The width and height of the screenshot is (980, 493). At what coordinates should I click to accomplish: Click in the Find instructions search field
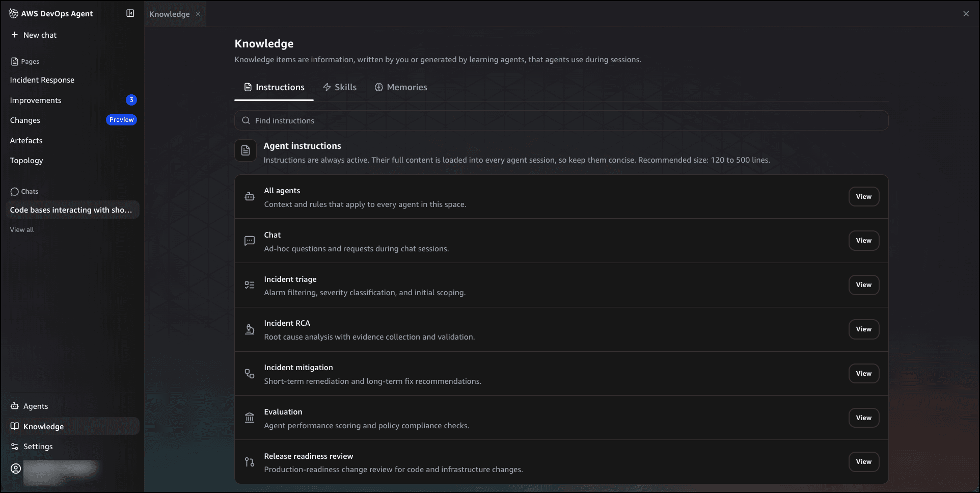pos(561,120)
